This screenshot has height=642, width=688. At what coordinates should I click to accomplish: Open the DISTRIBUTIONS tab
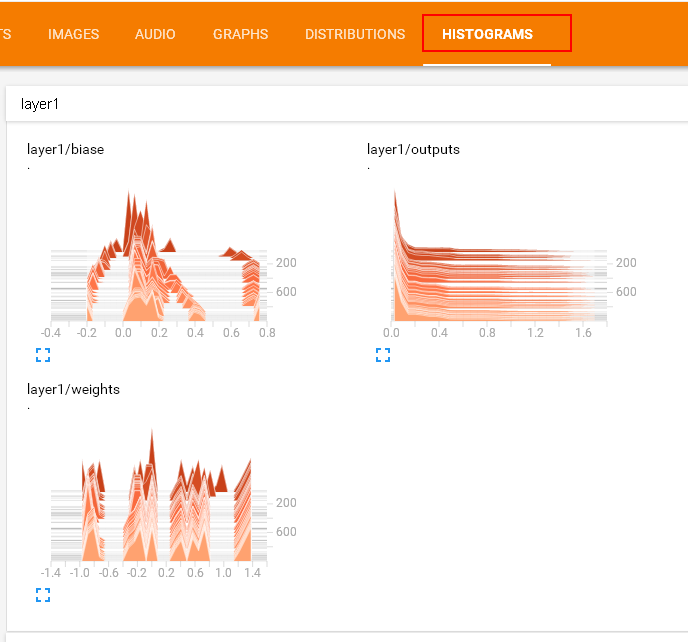coord(355,34)
